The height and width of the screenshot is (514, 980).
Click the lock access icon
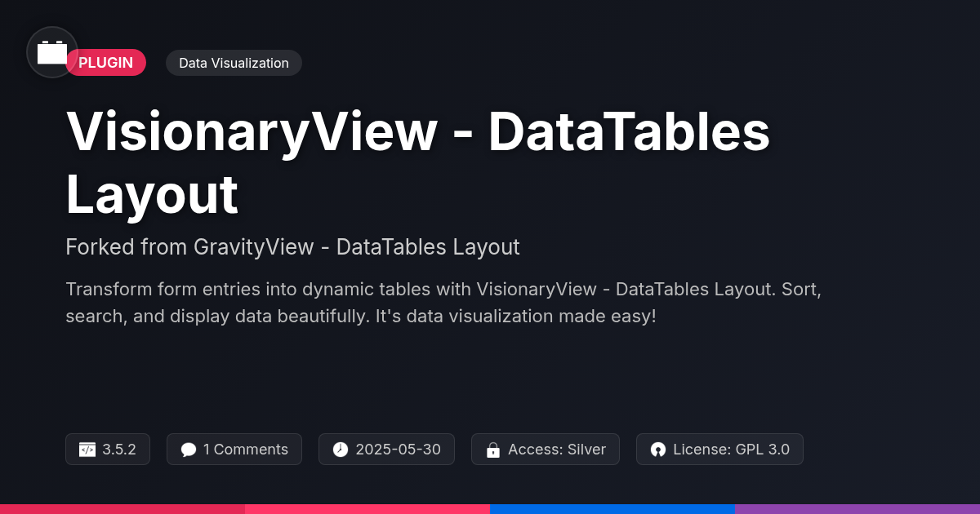coord(493,450)
